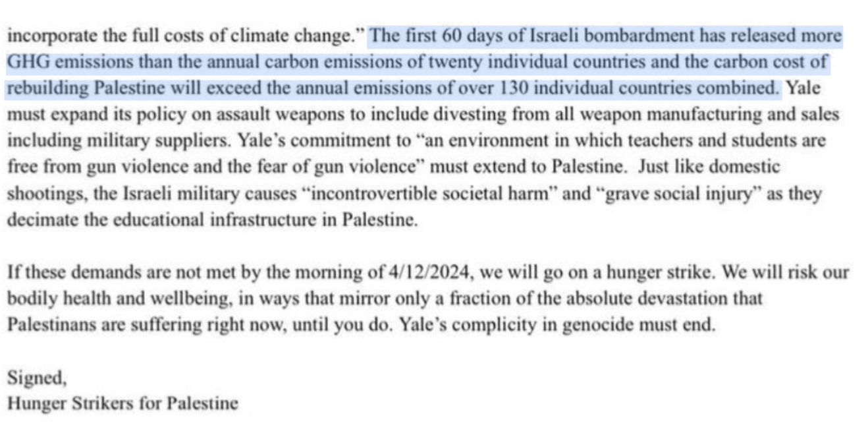Click the "Hunger Strikers for Palestine" signature line

point(122,403)
